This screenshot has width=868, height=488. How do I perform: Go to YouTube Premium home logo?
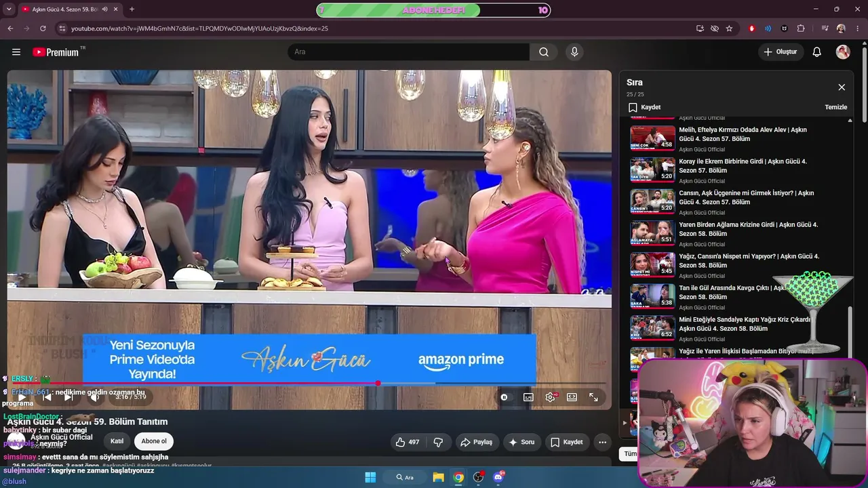pos(56,52)
